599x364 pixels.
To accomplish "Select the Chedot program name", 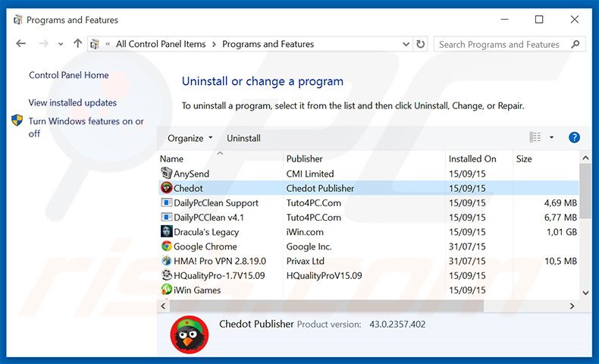I will click(188, 188).
